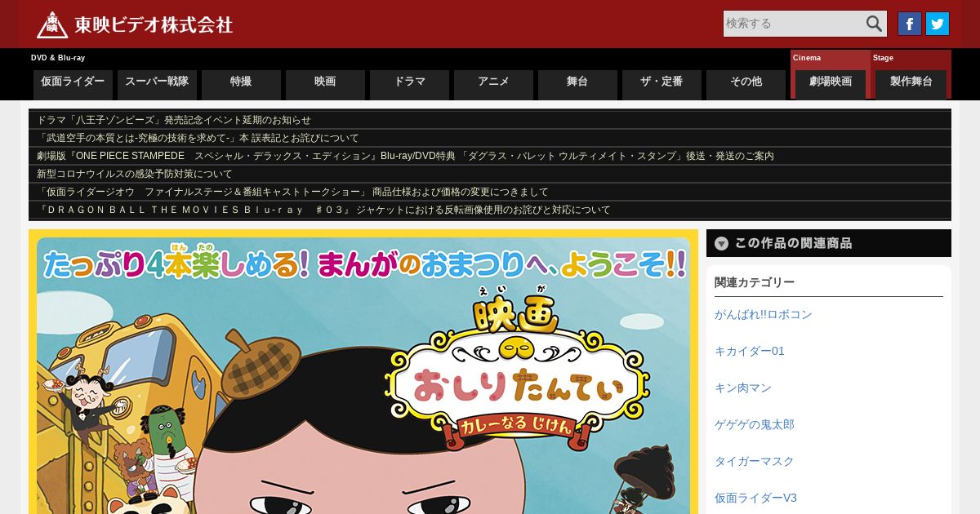This screenshot has width=980, height=514.
Task: Collapse the この作品の関連商品 arrow icon
Action: pos(721,243)
